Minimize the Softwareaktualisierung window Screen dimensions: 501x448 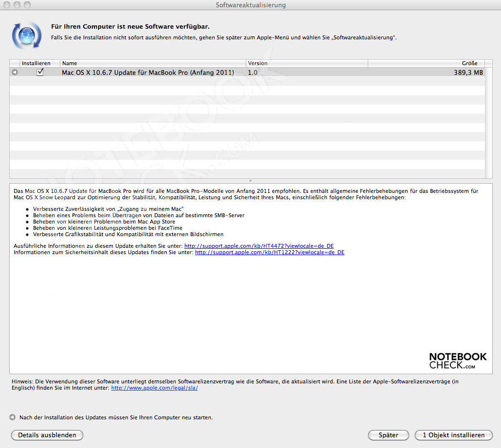tap(17, 5)
